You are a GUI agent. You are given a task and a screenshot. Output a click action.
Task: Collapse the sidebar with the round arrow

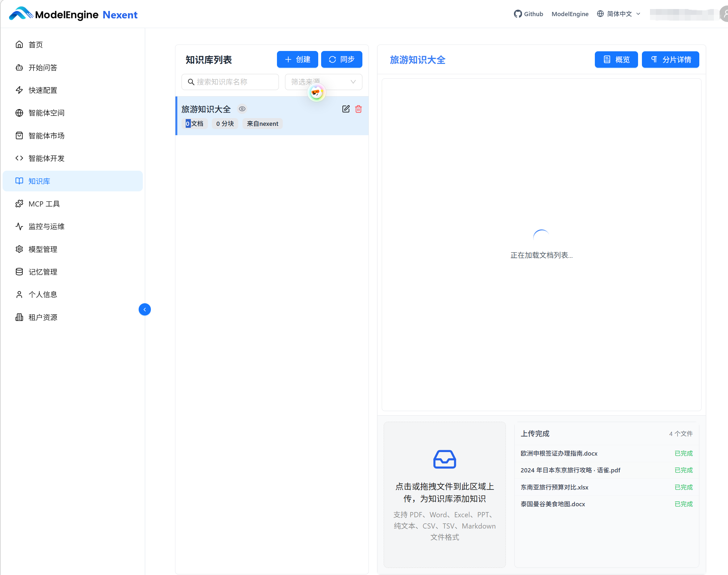tap(145, 309)
